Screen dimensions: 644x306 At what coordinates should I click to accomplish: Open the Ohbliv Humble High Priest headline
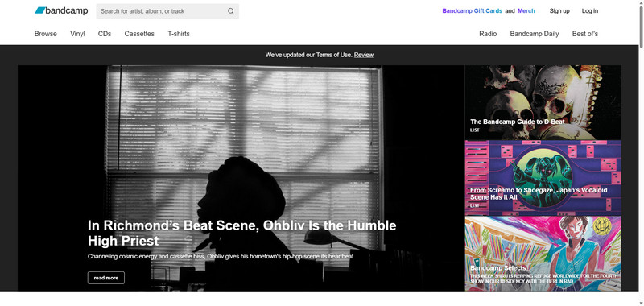point(242,233)
